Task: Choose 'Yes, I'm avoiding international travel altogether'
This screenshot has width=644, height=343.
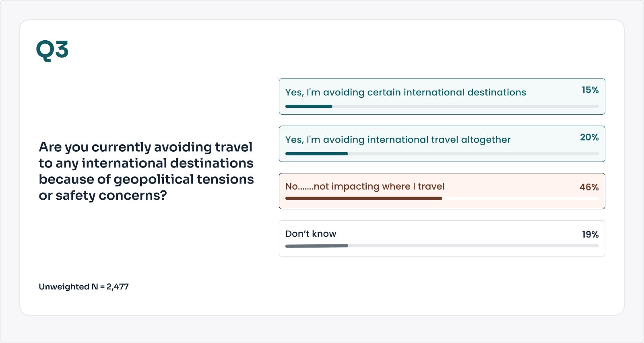Action: tap(398, 140)
